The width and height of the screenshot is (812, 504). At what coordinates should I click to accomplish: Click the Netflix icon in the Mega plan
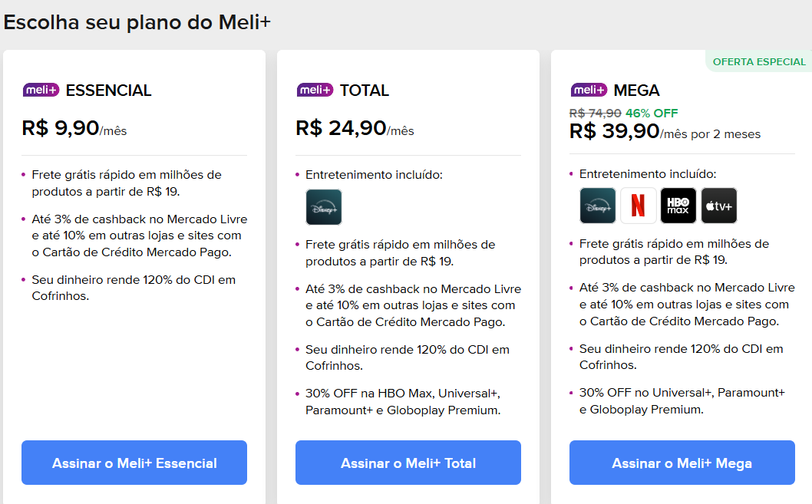tap(638, 206)
